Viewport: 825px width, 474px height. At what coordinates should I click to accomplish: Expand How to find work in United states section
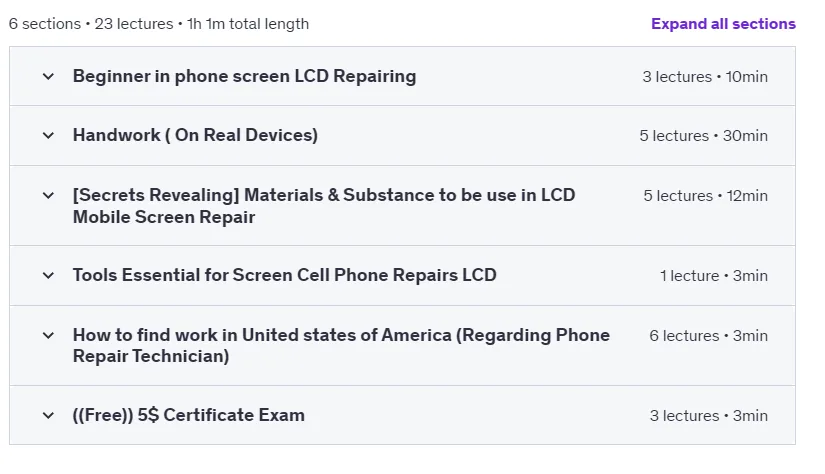tap(341, 346)
